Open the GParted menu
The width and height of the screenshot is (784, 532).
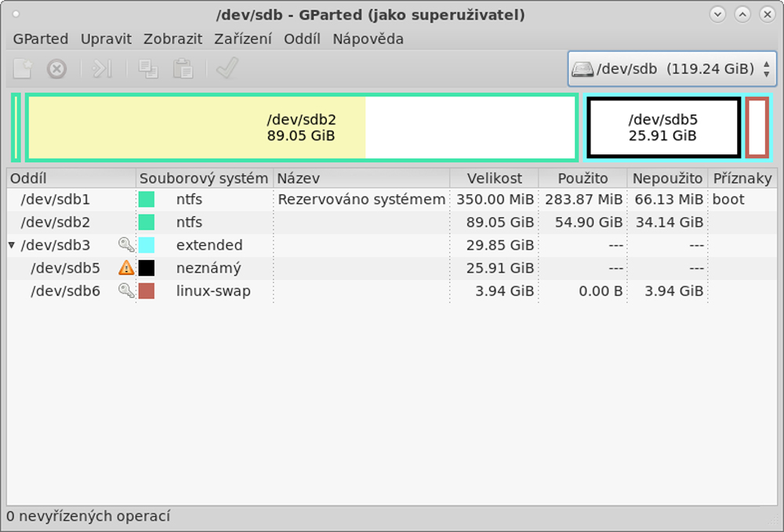coord(41,39)
